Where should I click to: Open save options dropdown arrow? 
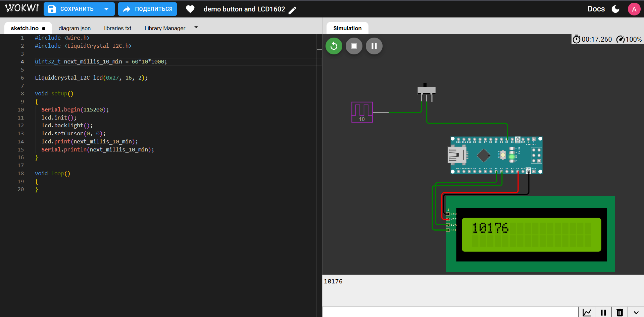[x=106, y=9]
